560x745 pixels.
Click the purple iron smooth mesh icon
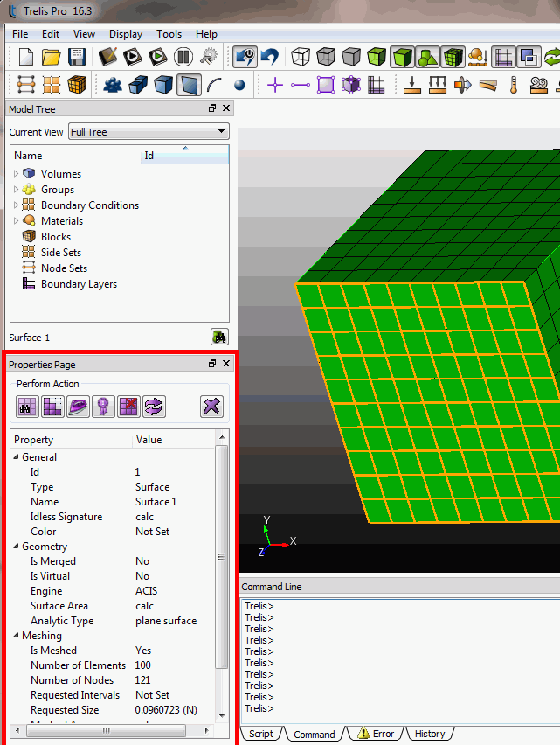pos(78,406)
